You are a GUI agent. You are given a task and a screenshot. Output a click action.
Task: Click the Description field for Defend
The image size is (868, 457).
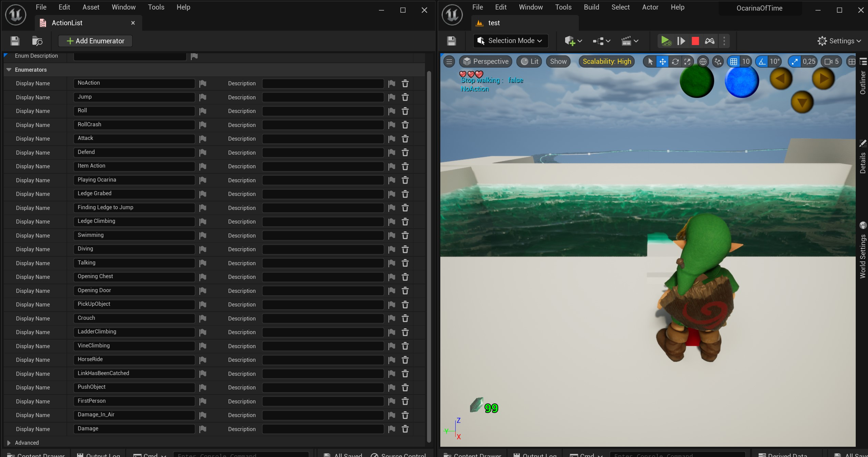pos(323,153)
